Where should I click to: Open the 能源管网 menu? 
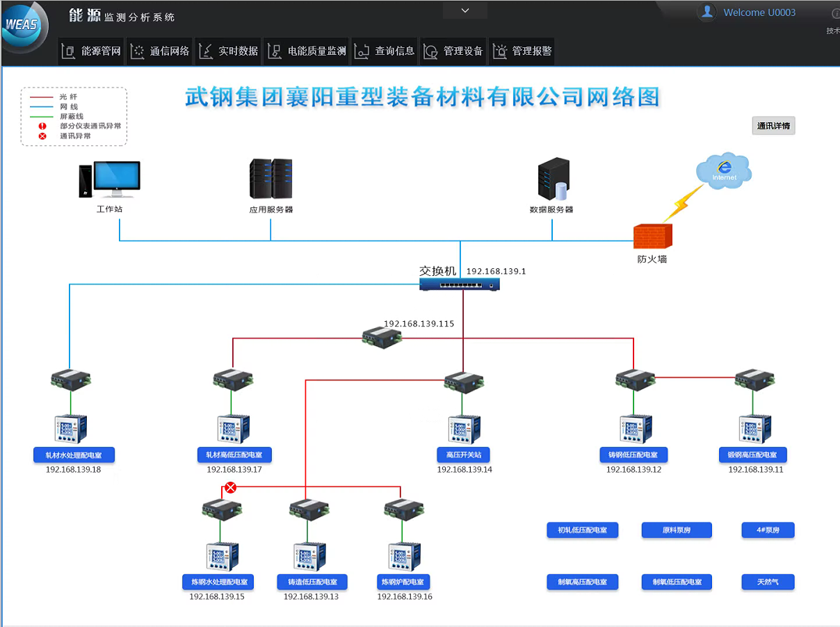pos(92,51)
